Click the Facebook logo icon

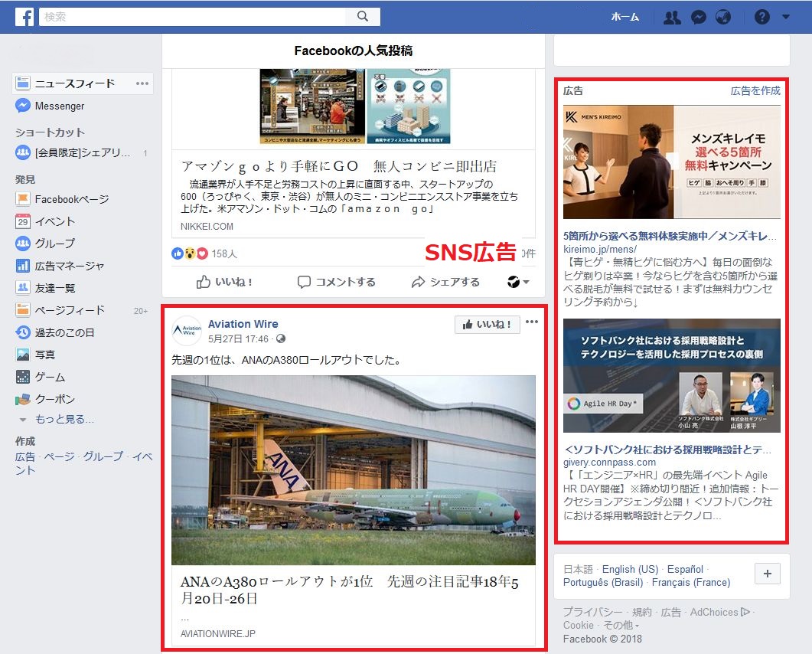[x=24, y=17]
